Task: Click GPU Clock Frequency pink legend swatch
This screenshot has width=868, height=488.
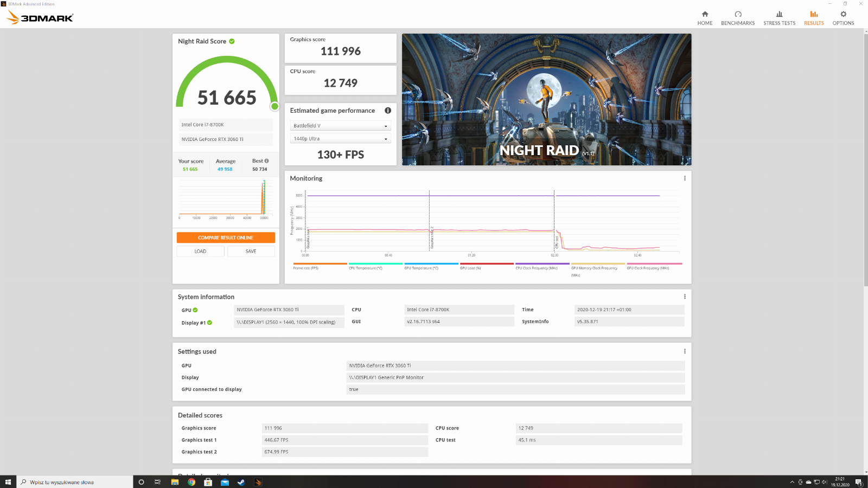Action: click(x=654, y=264)
